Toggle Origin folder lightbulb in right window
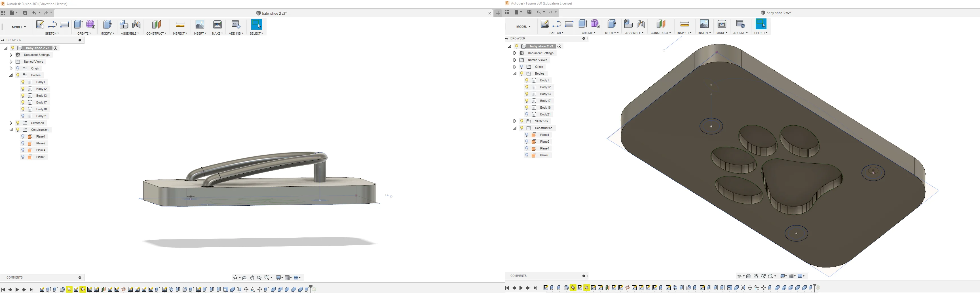The height and width of the screenshot is (295, 980). (521, 67)
